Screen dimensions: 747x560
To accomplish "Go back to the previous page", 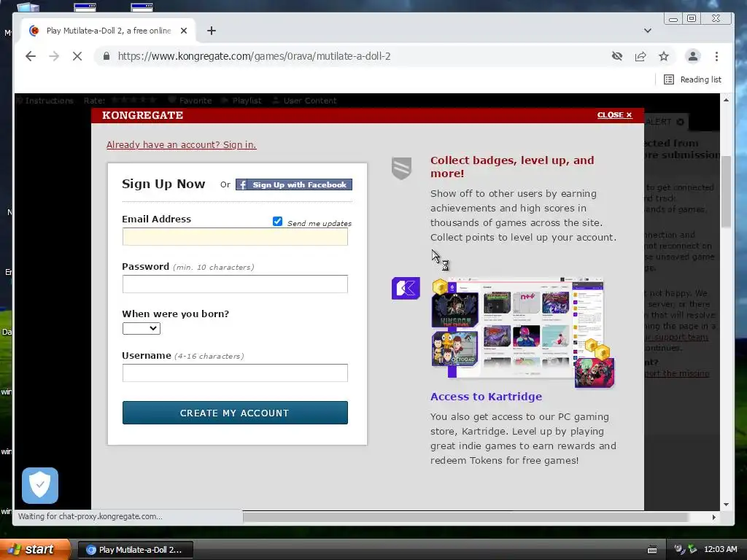I will 31,56.
